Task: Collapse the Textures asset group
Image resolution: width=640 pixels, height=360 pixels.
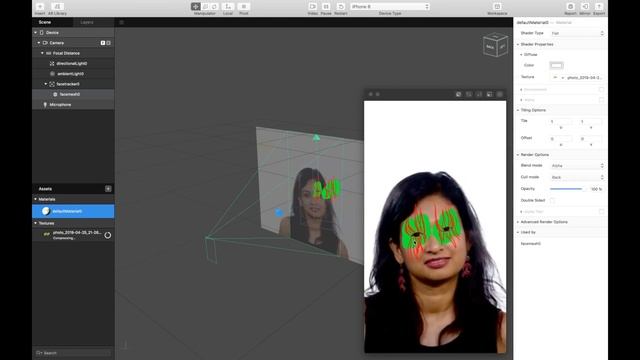Action: click(36, 223)
